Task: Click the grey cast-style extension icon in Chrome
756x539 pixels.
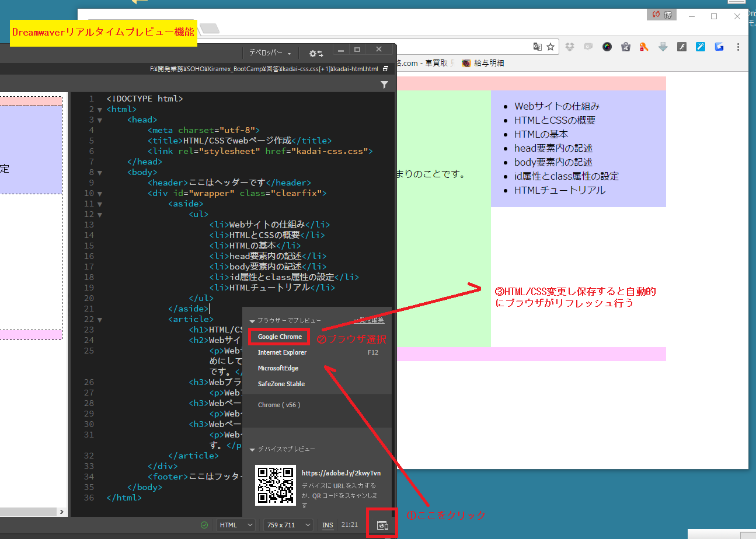Action: (x=588, y=47)
